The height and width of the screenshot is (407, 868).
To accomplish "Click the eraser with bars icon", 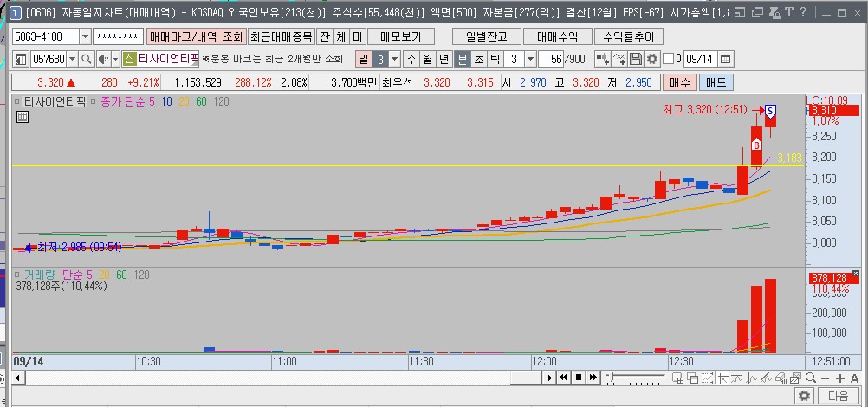I will coord(781,378).
